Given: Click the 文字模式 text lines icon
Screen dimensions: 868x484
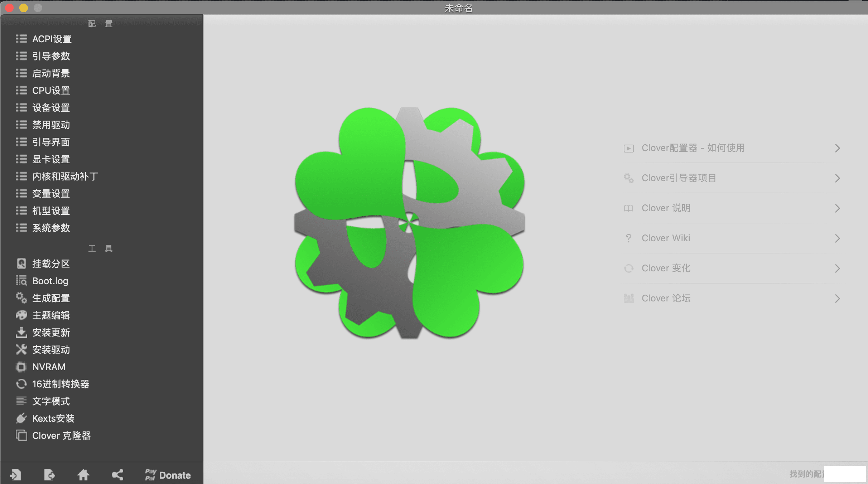Looking at the screenshot, I should (21, 401).
